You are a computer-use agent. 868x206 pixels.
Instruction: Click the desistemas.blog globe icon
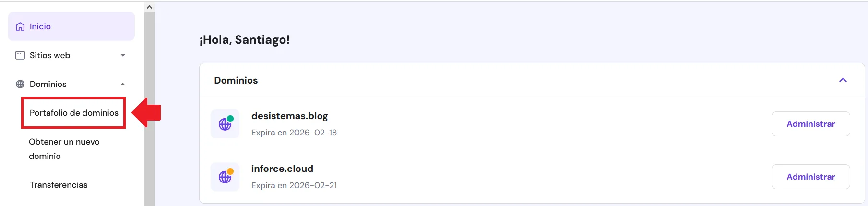[x=225, y=124]
